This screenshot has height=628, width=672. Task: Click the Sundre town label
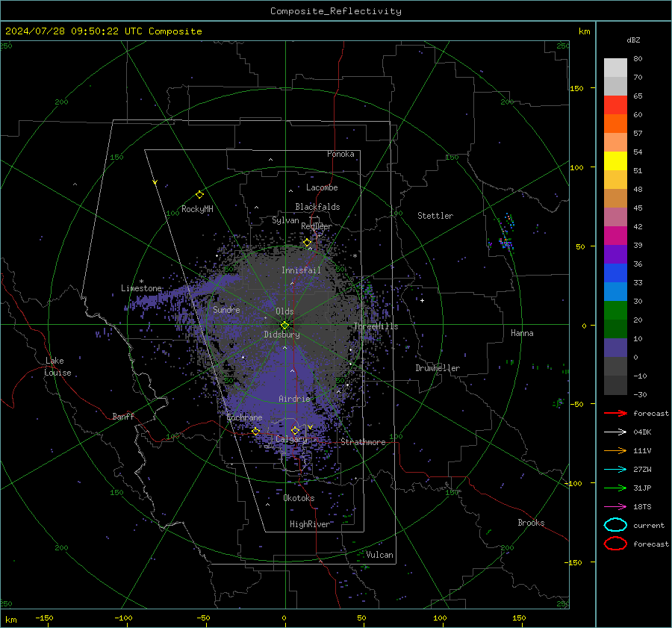[x=226, y=309]
